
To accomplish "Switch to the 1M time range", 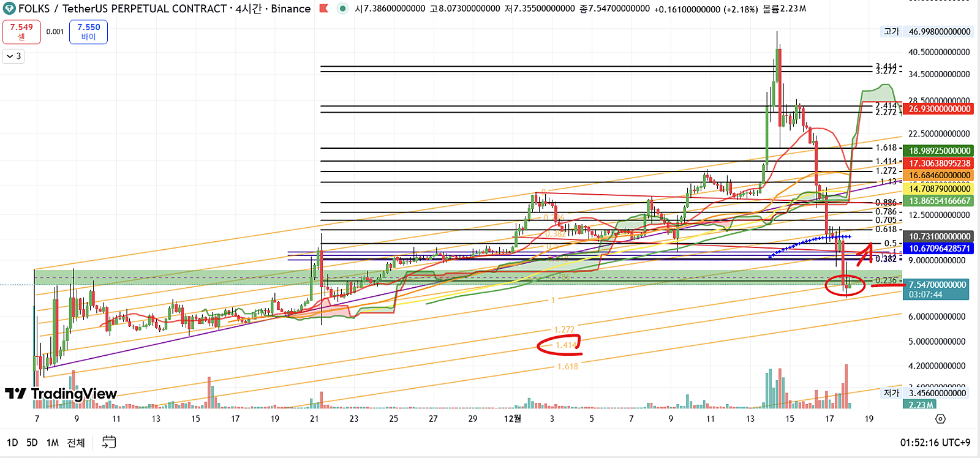I will pos(52,443).
